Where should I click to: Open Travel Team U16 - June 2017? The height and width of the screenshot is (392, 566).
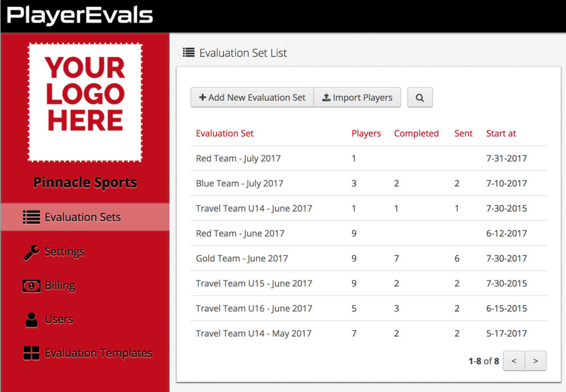254,308
